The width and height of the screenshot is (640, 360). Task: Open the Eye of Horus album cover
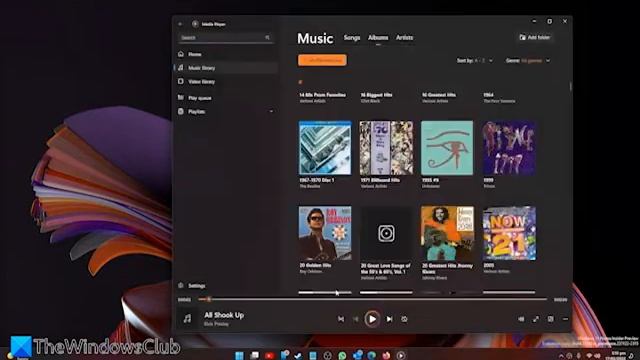pyautogui.click(x=447, y=148)
